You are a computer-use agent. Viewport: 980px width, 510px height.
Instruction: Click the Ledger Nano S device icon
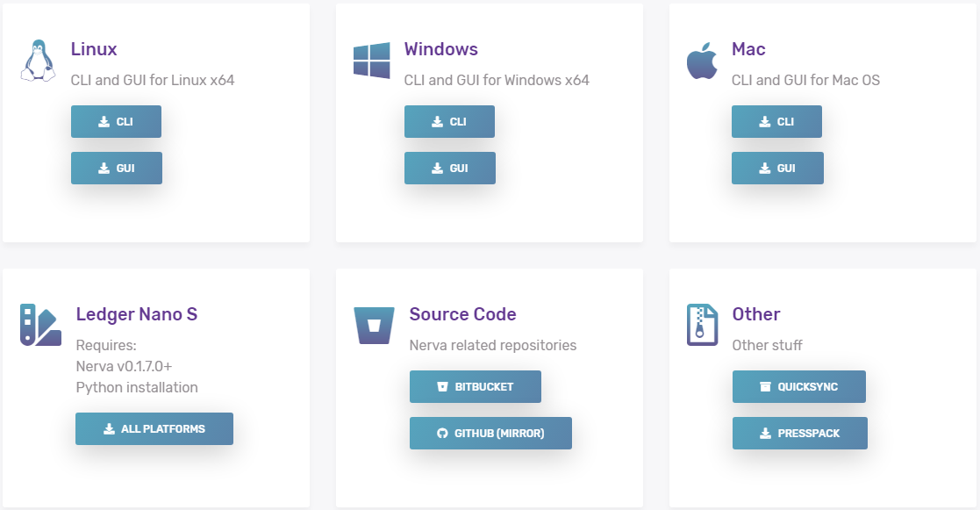pyautogui.click(x=40, y=325)
